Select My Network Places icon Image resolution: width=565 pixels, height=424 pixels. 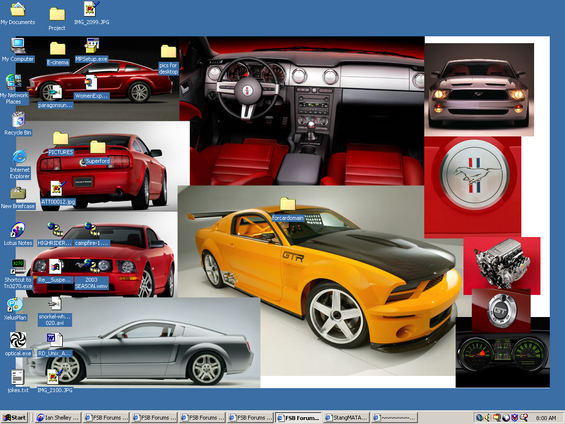(x=14, y=89)
